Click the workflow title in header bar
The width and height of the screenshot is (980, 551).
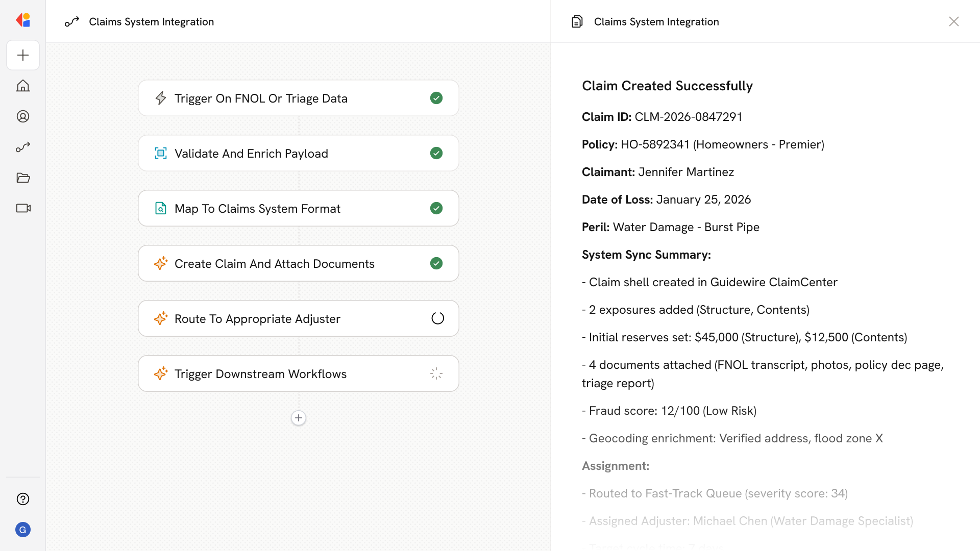[151, 21]
